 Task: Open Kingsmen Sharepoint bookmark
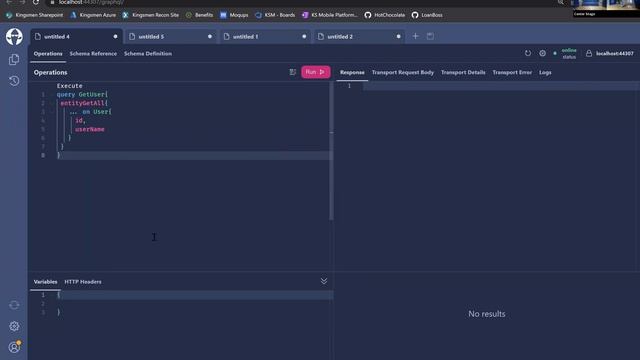tap(35, 15)
